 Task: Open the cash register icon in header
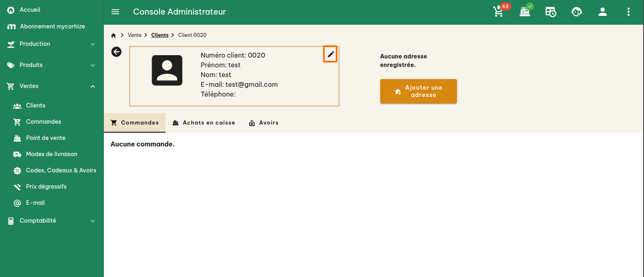point(525,12)
